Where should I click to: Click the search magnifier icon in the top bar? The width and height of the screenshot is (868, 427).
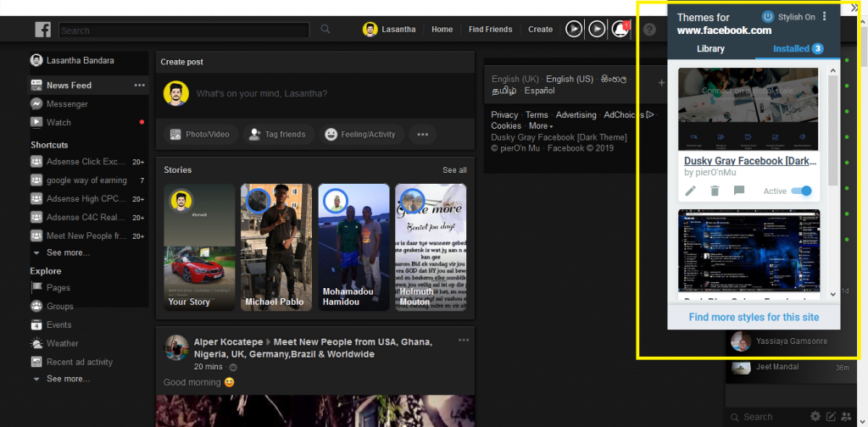[x=325, y=30]
